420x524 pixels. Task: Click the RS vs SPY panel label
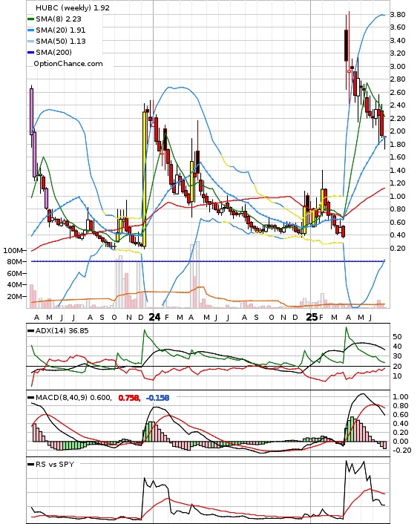55,464
